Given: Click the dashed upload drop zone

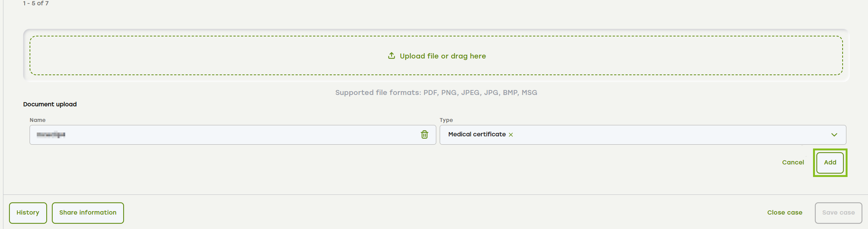Looking at the screenshot, I should (x=436, y=55).
